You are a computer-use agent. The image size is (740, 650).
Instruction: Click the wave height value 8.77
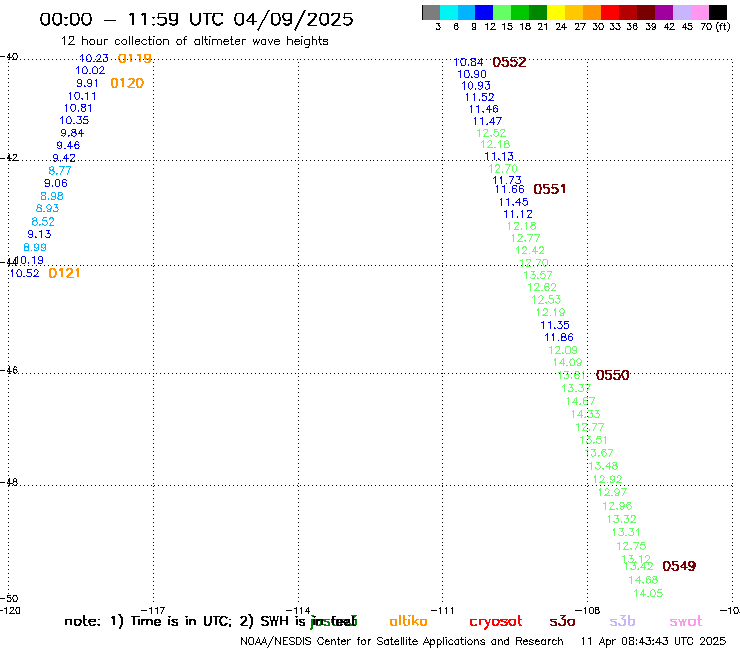click(x=60, y=170)
